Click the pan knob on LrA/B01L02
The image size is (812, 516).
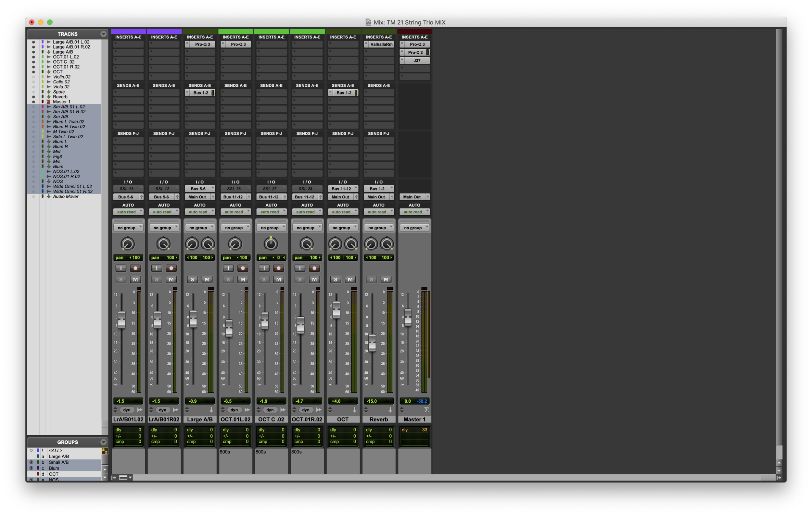(x=127, y=244)
